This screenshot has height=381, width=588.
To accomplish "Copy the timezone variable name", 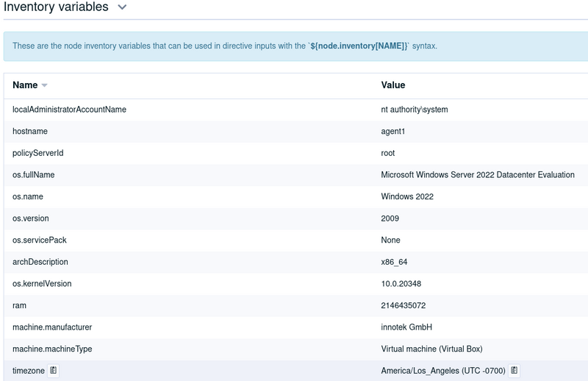I will tap(53, 371).
